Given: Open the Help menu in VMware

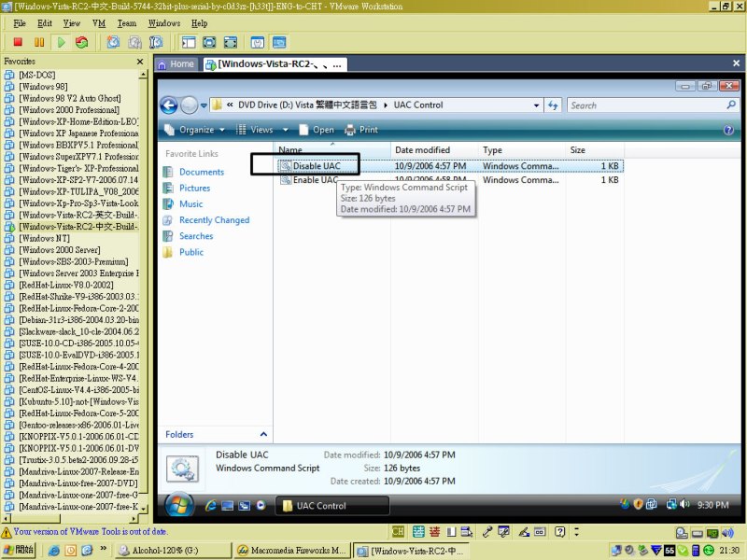Looking at the screenshot, I should tap(200, 23).
